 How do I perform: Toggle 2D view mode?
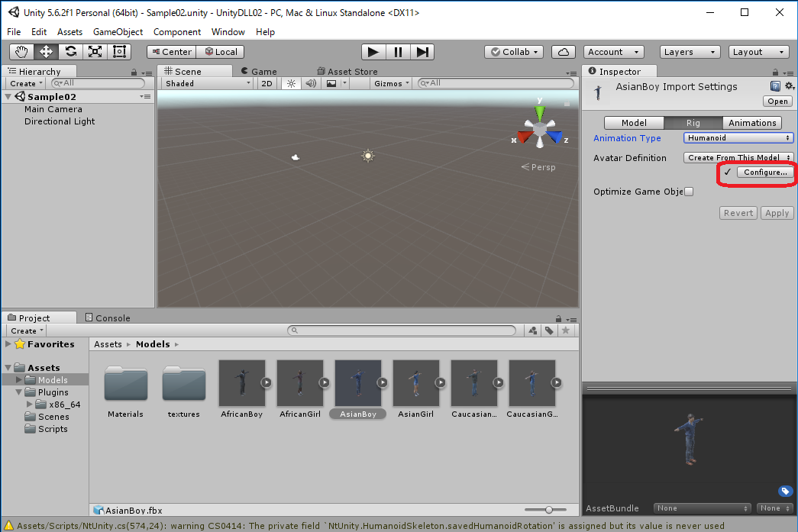(x=267, y=83)
